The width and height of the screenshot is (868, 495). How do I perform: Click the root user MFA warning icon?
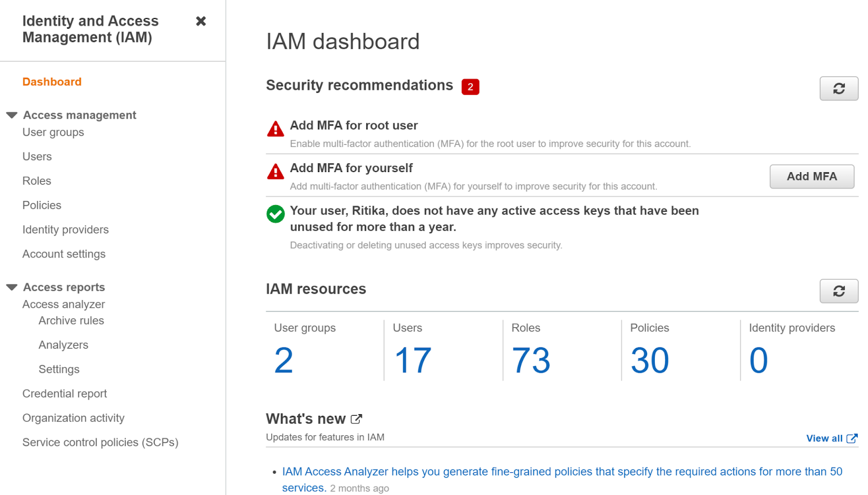[276, 129]
